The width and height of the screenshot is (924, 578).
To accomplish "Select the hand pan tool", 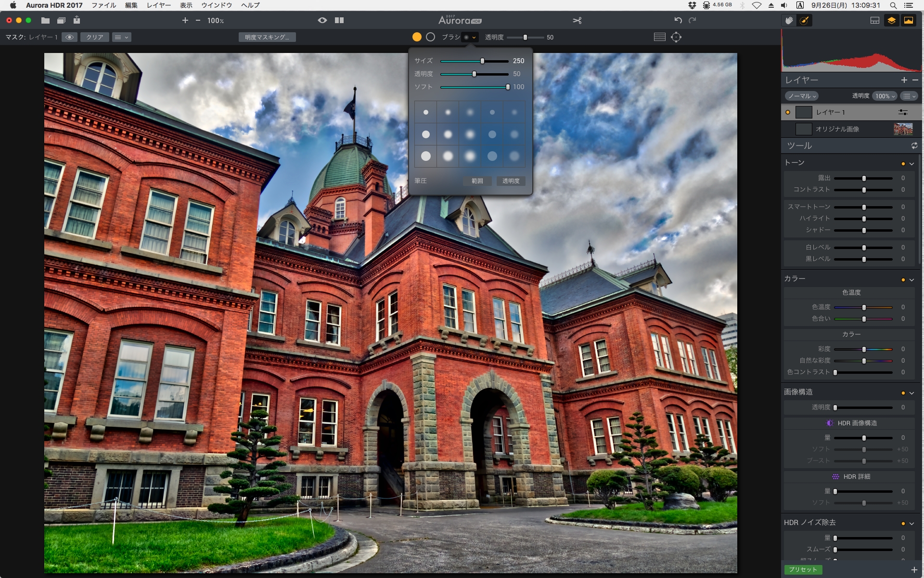I will point(789,20).
